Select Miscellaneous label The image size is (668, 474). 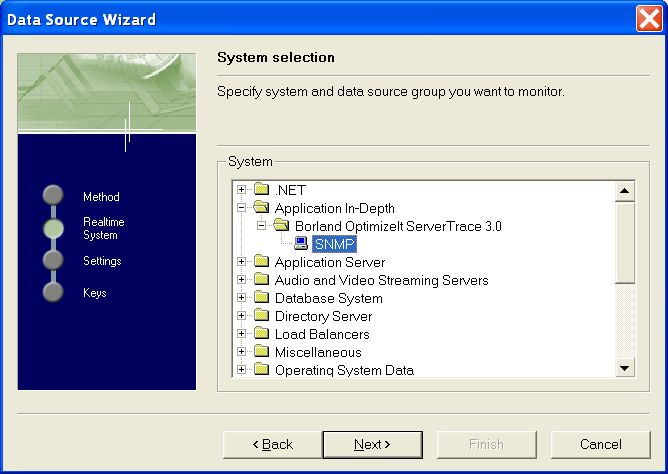pyautogui.click(x=318, y=352)
